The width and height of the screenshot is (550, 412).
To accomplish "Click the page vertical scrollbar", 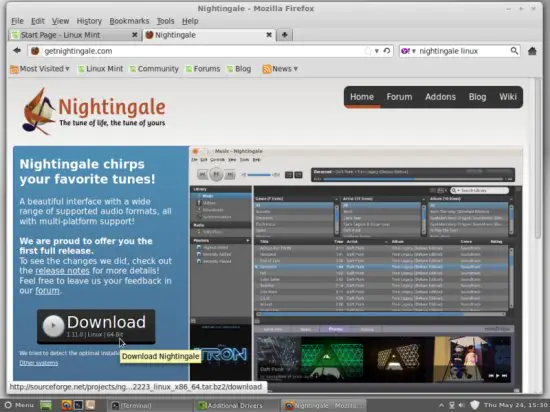I will (538, 158).
